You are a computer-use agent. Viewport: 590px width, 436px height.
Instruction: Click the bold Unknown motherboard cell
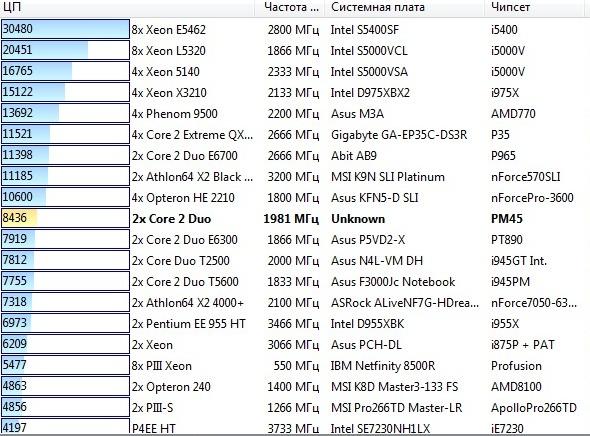[x=358, y=219]
